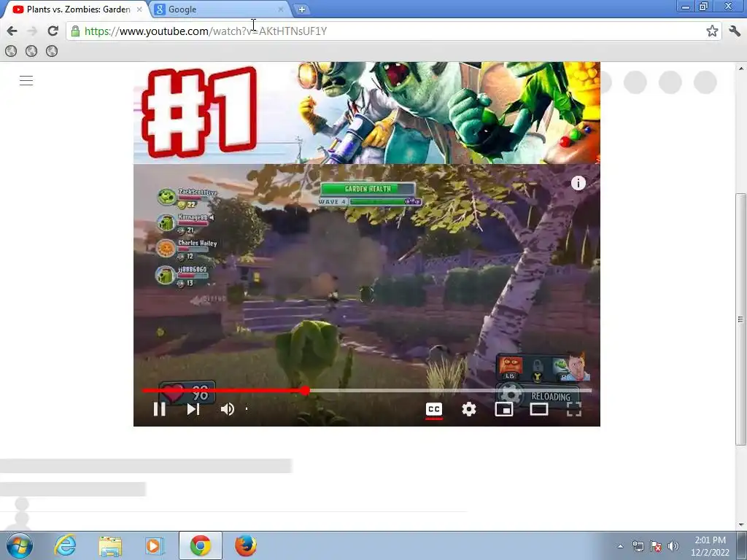Switch to the Google tab
Screen dimensions: 747x560
[219, 9]
